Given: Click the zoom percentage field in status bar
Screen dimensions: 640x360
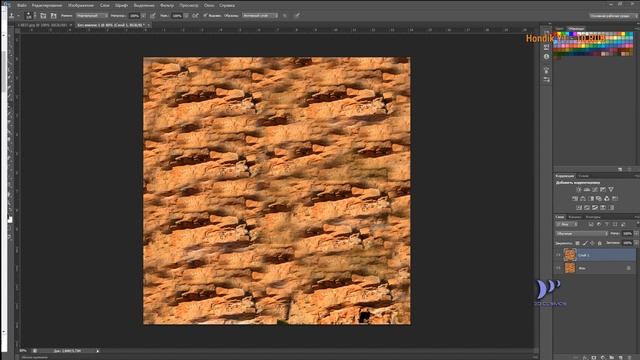Looking at the screenshot, I should click(x=23, y=351).
